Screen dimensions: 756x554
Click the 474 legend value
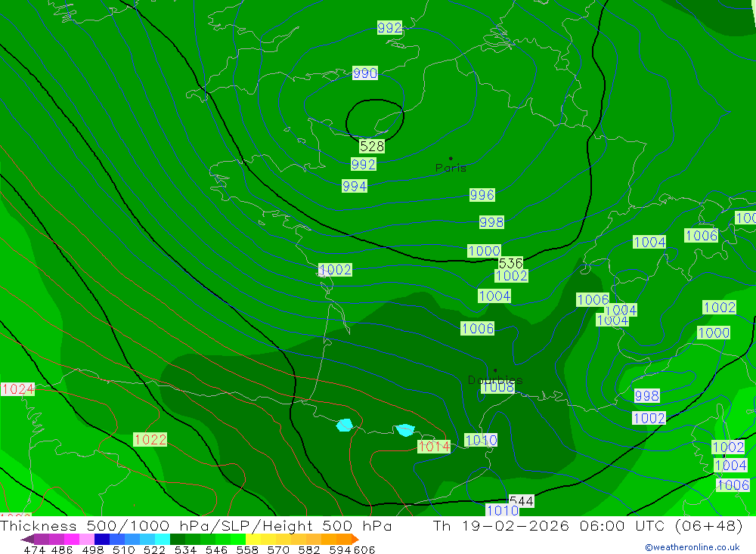[x=34, y=550]
